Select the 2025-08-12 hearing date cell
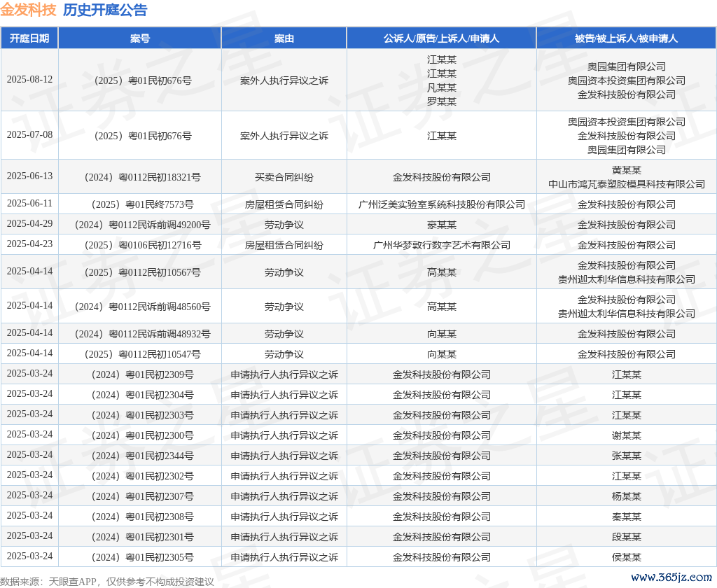Viewport: 717px width, 588px height. (x=29, y=80)
